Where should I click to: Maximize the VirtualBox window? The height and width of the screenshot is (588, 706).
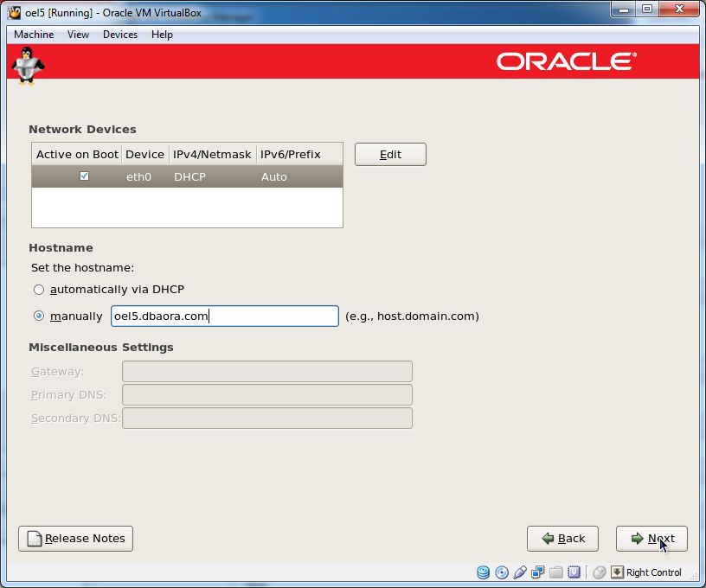click(x=647, y=10)
